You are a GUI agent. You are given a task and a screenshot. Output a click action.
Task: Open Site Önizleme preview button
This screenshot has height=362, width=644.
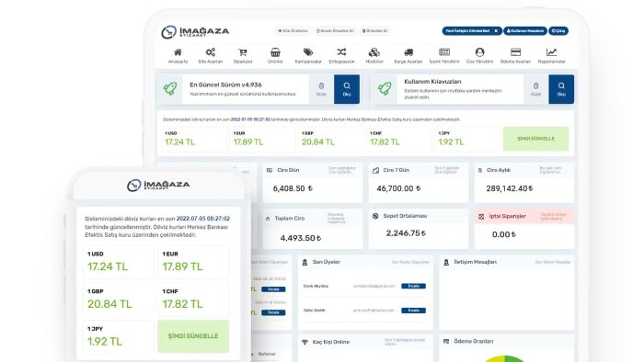pos(293,30)
